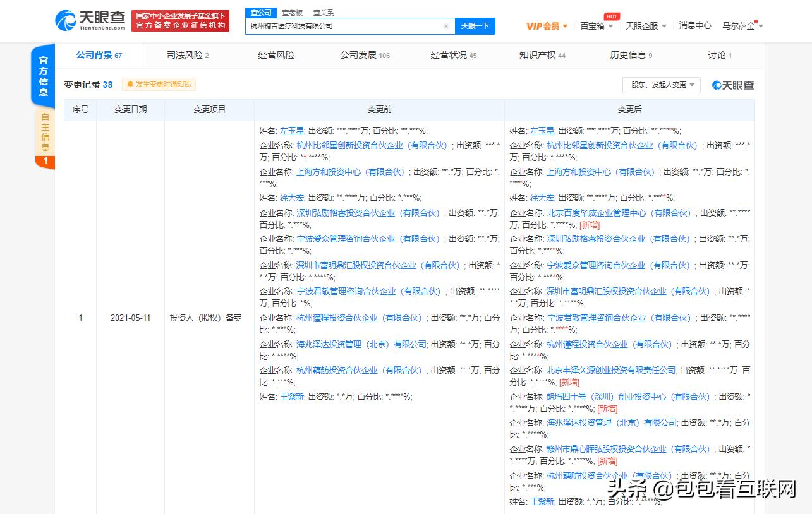812x514 pixels.
Task: Open the 左玉星 shareholder link
Action: point(292,131)
